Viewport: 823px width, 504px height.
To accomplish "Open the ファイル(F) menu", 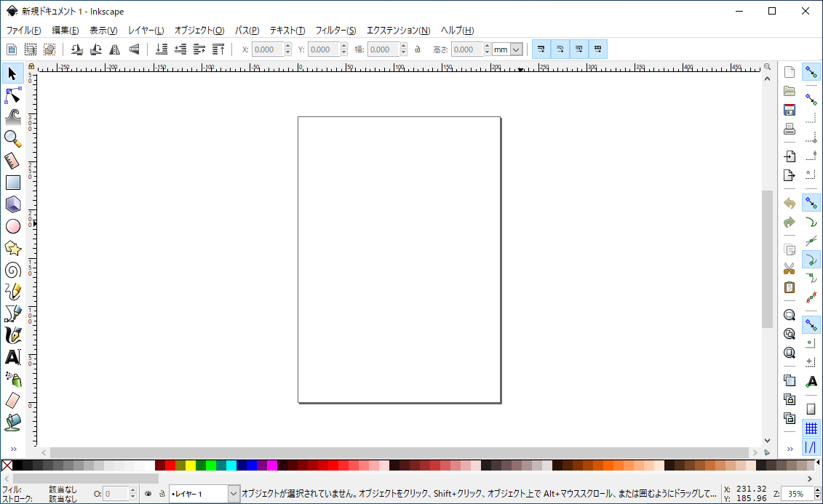I will tap(24, 31).
